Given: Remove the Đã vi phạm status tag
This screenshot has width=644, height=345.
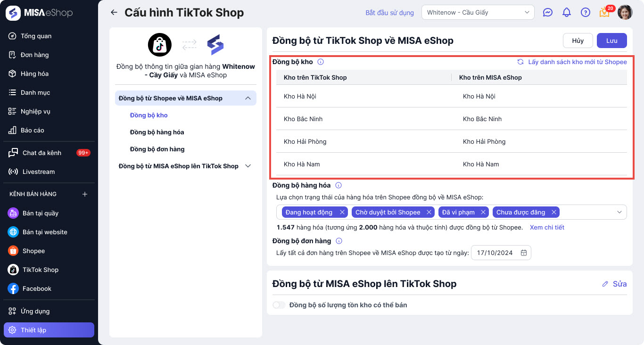Looking at the screenshot, I should tap(483, 212).
